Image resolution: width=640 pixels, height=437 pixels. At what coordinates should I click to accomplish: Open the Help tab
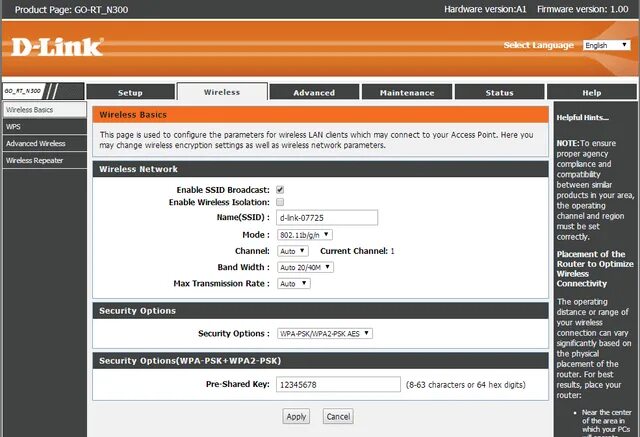592,92
